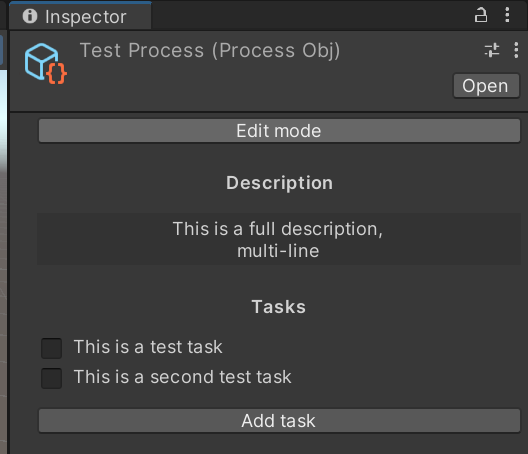Check the 'This is a second test task' checkbox

click(52, 378)
